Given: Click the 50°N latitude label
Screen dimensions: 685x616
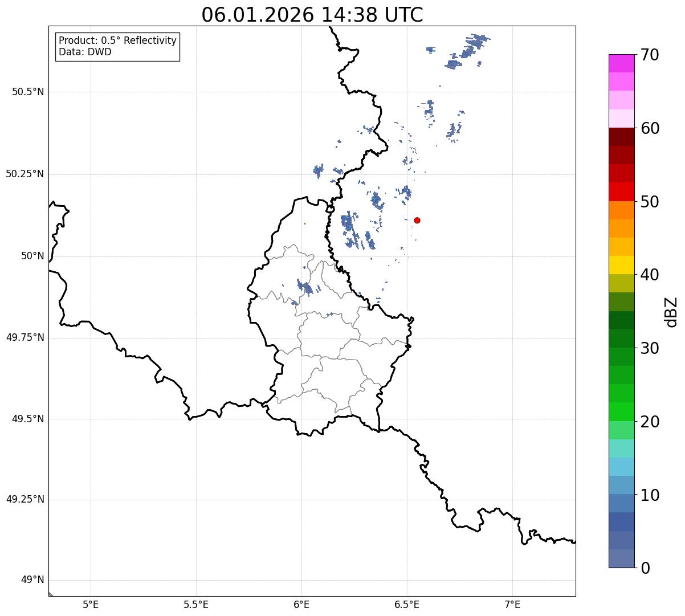Looking at the screenshot, I should coord(32,256).
